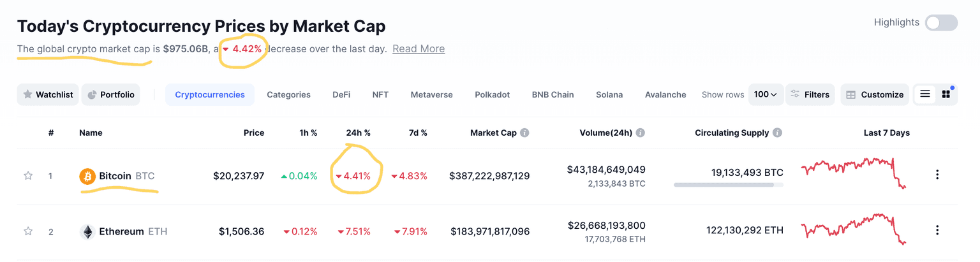Toggle the Highlights switch
Image resolution: width=980 pixels, height=262 pixels.
pyautogui.click(x=941, y=23)
